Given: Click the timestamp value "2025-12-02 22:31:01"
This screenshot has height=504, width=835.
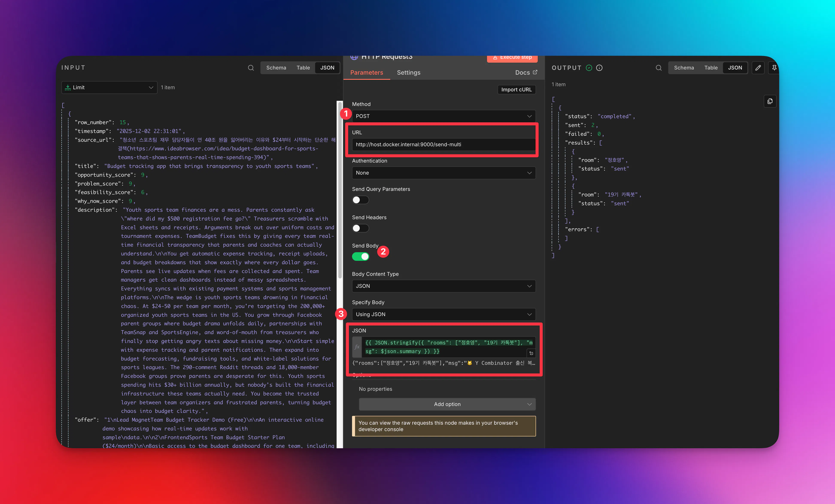Looking at the screenshot, I should 149,131.
